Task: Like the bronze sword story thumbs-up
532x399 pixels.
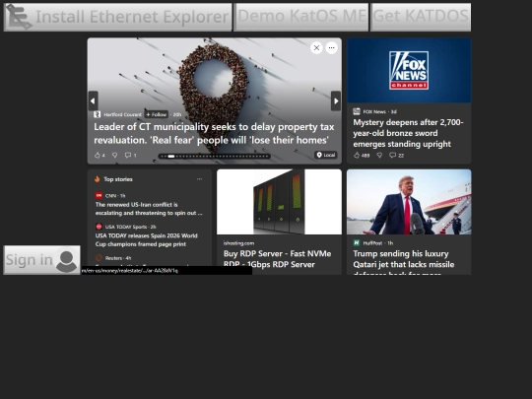Action: tap(362, 156)
